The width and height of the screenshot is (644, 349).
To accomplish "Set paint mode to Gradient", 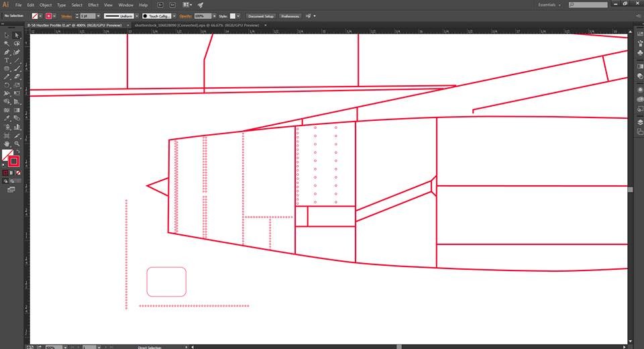I will pos(12,173).
